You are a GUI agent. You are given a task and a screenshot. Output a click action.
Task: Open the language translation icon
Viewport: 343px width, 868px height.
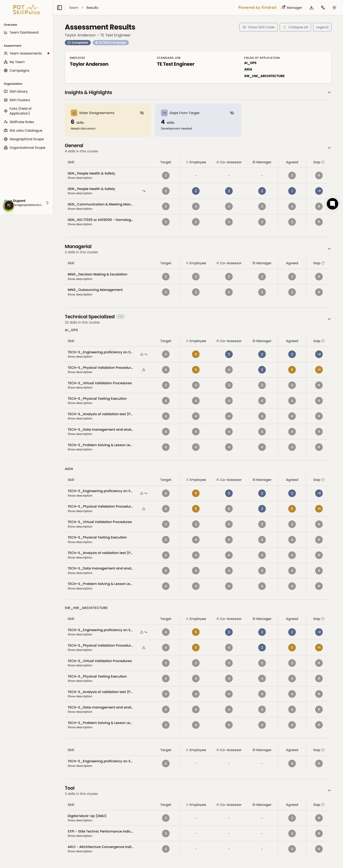coord(323,7)
